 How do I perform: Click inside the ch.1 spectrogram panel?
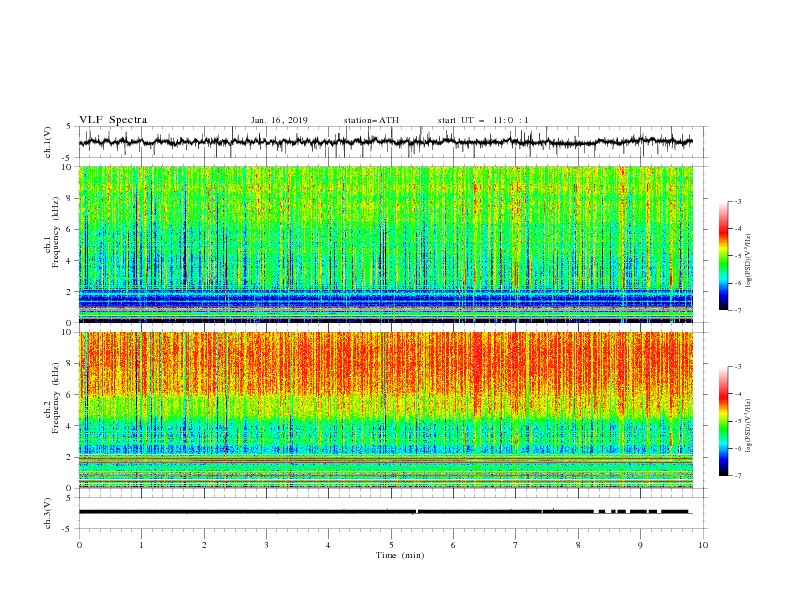pos(385,244)
